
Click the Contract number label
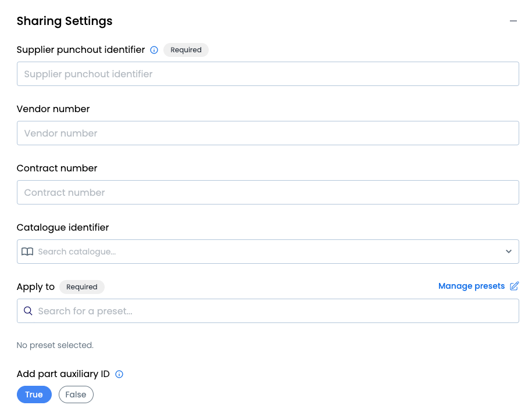(57, 168)
